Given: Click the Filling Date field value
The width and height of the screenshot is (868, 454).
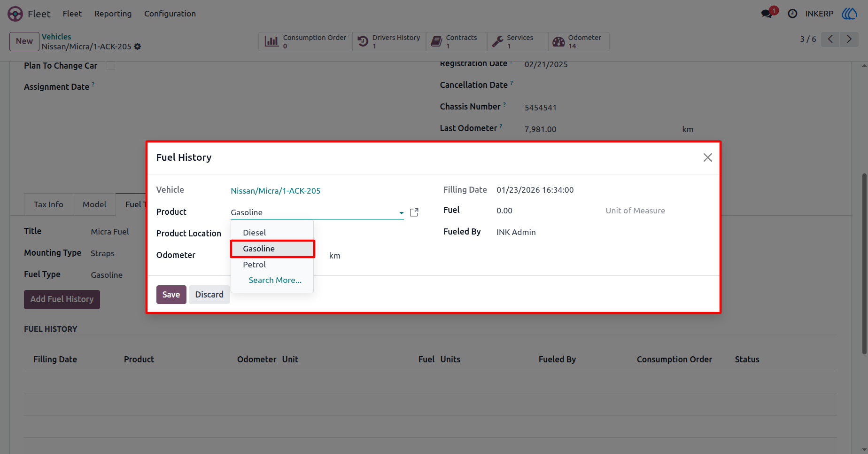Looking at the screenshot, I should point(535,190).
